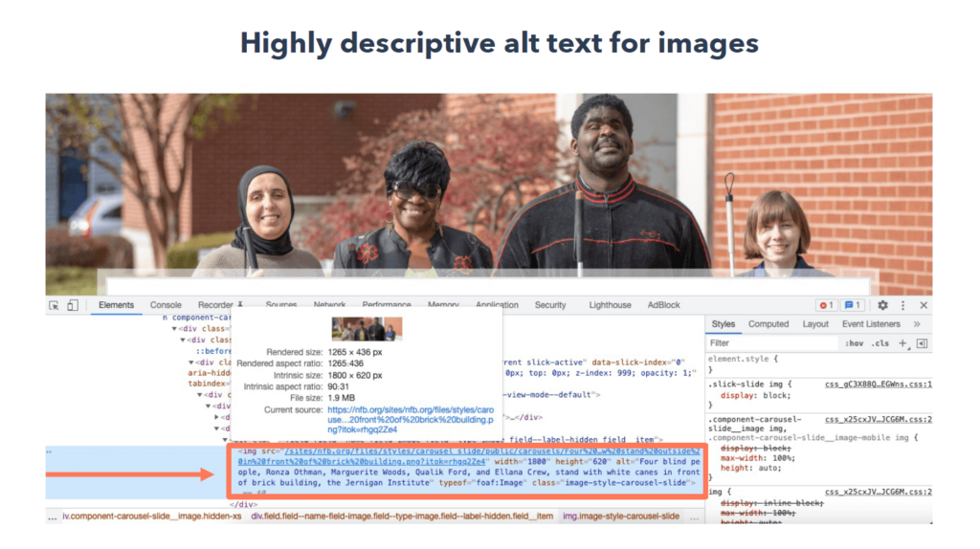Screen dimensions: 980x549
Task: Open DevTools settings gear
Action: click(x=882, y=305)
